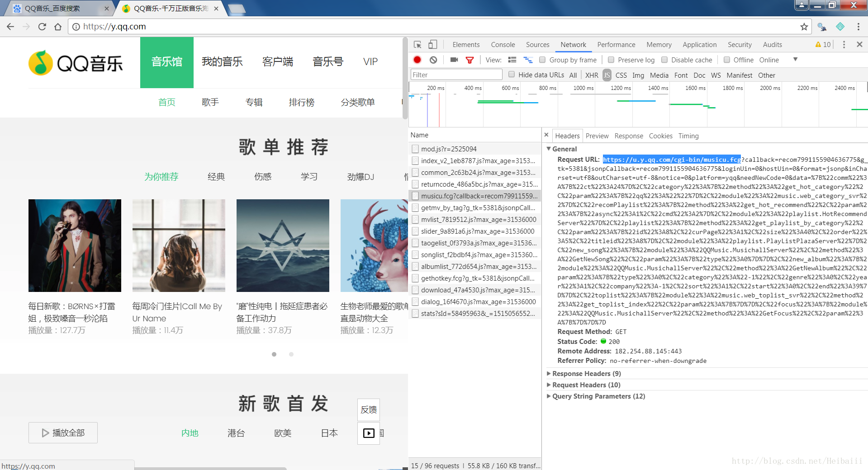The width and height of the screenshot is (868, 470).
Task: Choose the 港台 new songs category
Action: [236, 433]
